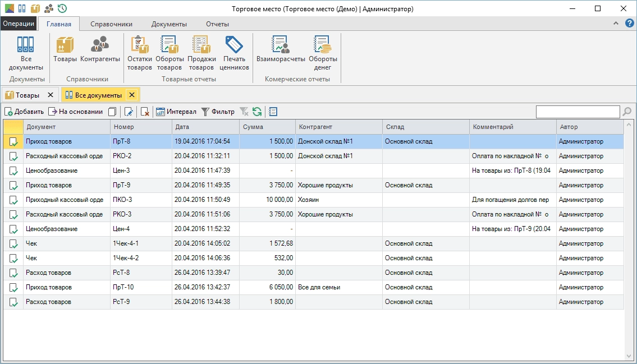This screenshot has height=364, width=637.
Task: Open the Обороты денег report
Action: click(x=323, y=53)
